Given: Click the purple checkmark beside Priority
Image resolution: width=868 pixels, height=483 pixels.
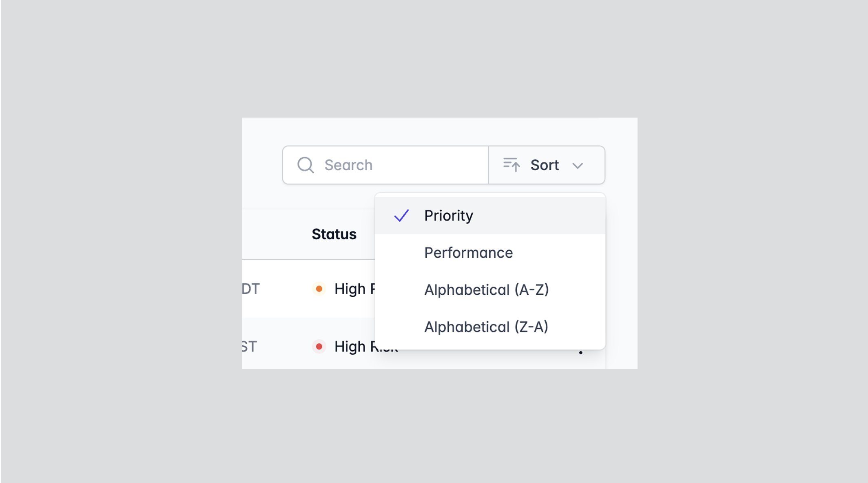Looking at the screenshot, I should coord(401,216).
